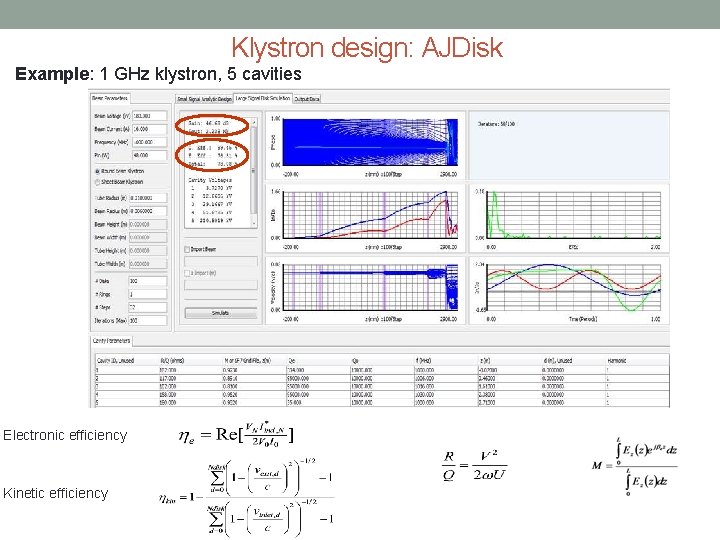This screenshot has height=540, width=720.
Task: Select Round Beam Klystron radio button
Action: click(97, 171)
